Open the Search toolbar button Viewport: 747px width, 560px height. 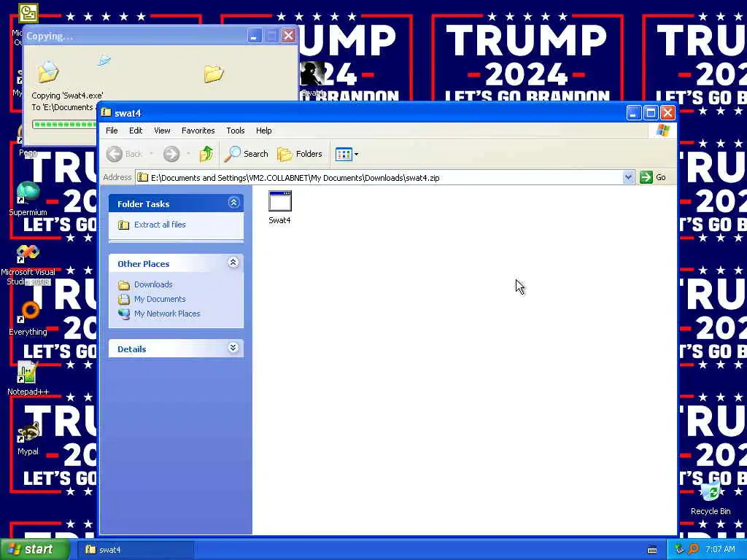(x=247, y=154)
